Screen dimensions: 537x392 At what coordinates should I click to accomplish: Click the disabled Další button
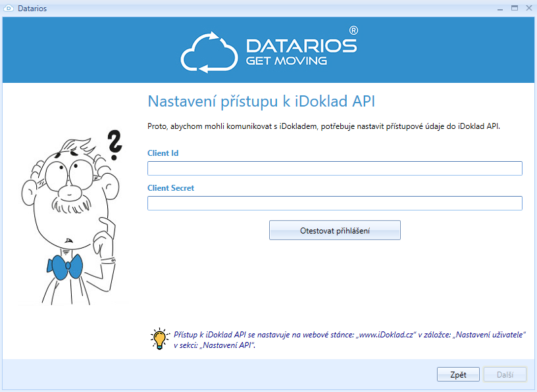505,374
